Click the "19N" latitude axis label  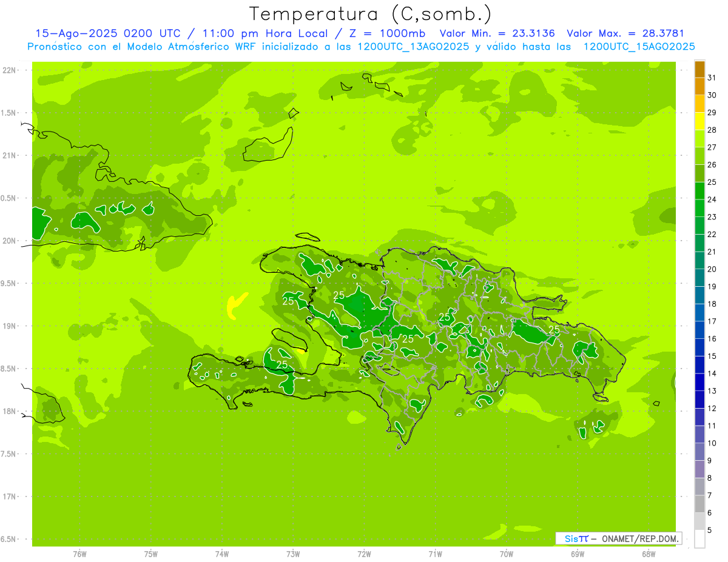pos(10,326)
